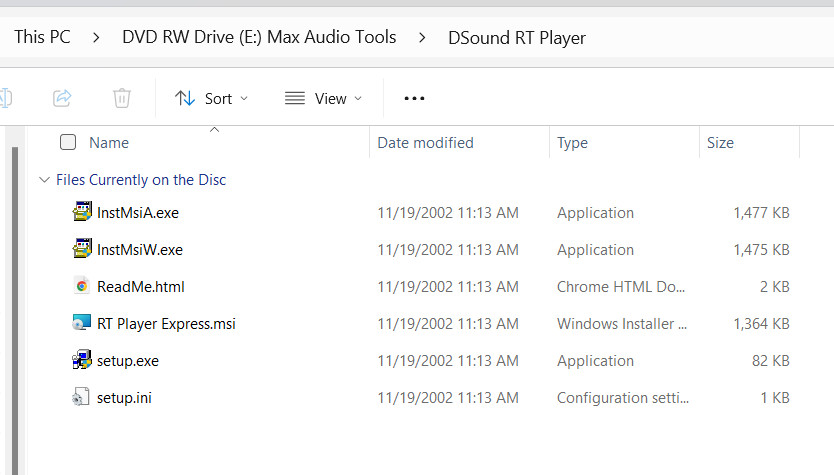Click the 1,477 KB size value
The width and height of the screenshot is (834, 475).
(x=761, y=213)
